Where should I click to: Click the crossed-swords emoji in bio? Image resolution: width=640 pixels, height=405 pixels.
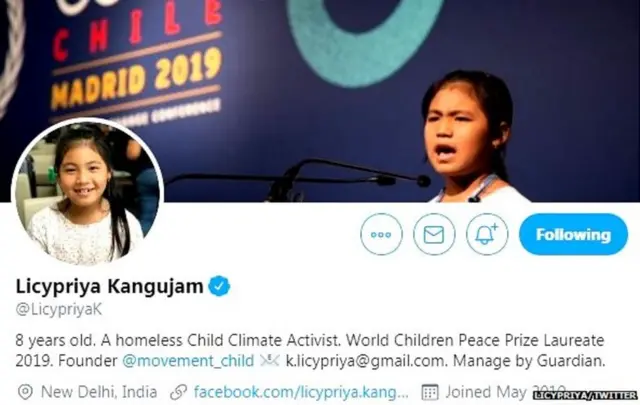(x=270, y=360)
